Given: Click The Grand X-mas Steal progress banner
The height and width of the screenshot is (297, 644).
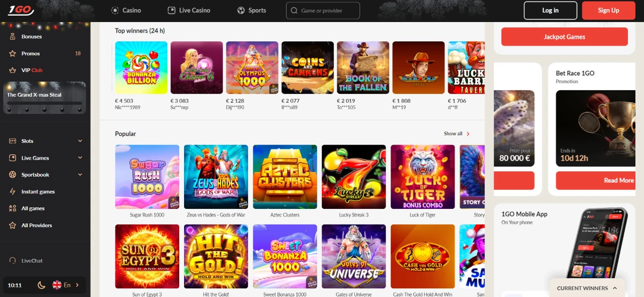Looking at the screenshot, I should [x=45, y=98].
